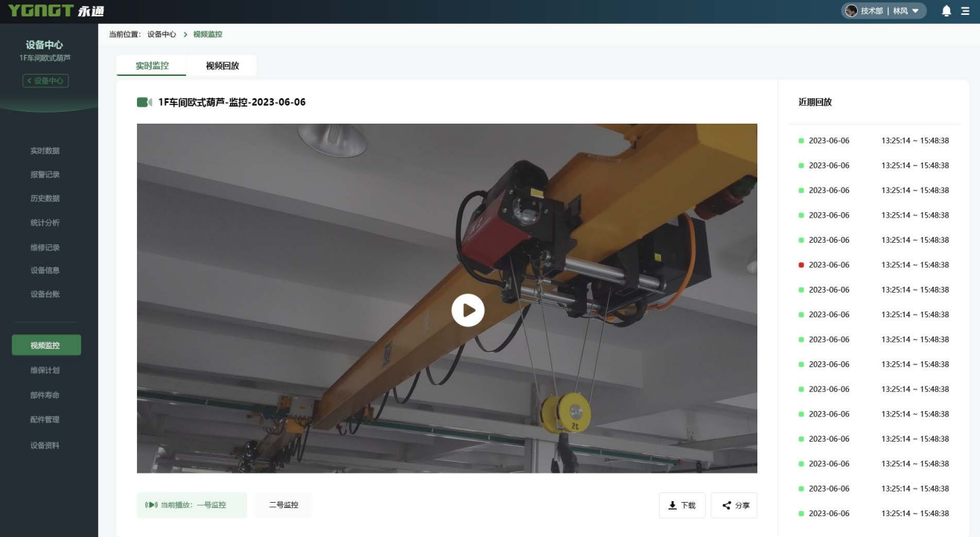Click the notification bell icon
The height and width of the screenshot is (537, 980).
[946, 11]
